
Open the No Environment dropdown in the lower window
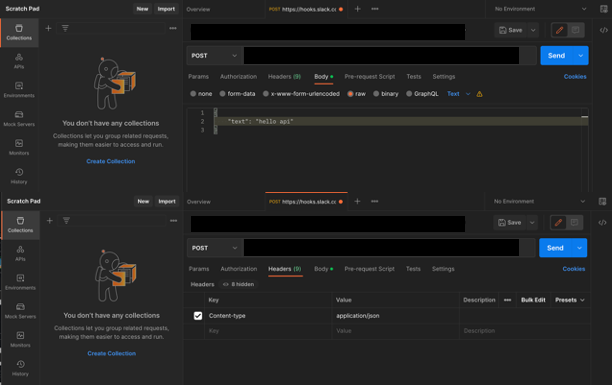[539, 201]
